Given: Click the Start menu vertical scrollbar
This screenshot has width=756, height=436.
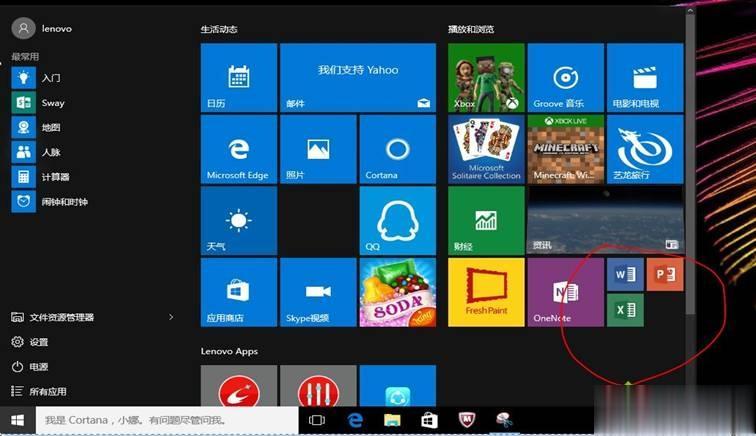Looking at the screenshot, I should (690, 164).
